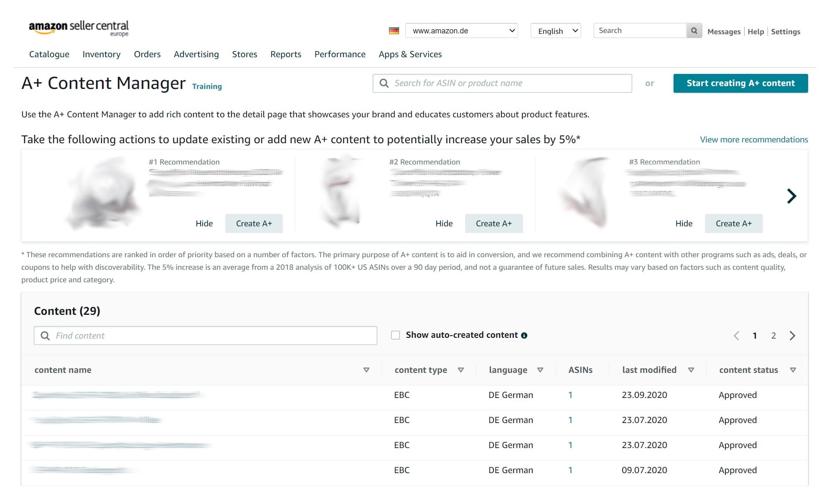Open content name in 09.07.2020 row
Screen dimensions: 829x504
tap(82, 470)
